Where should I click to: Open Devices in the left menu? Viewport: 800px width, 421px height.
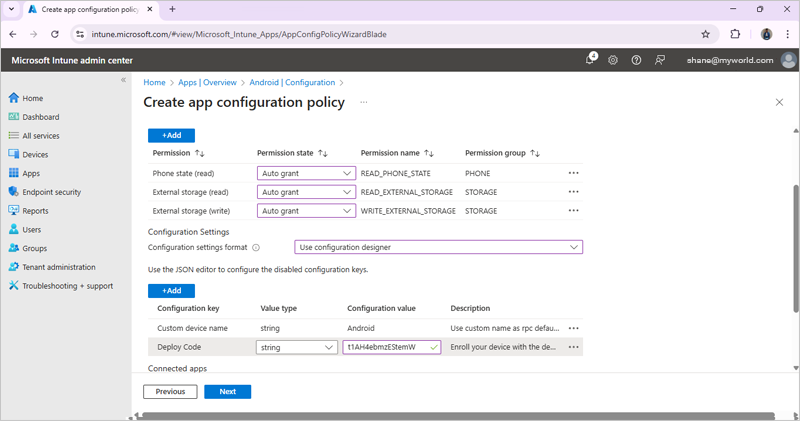pos(35,155)
